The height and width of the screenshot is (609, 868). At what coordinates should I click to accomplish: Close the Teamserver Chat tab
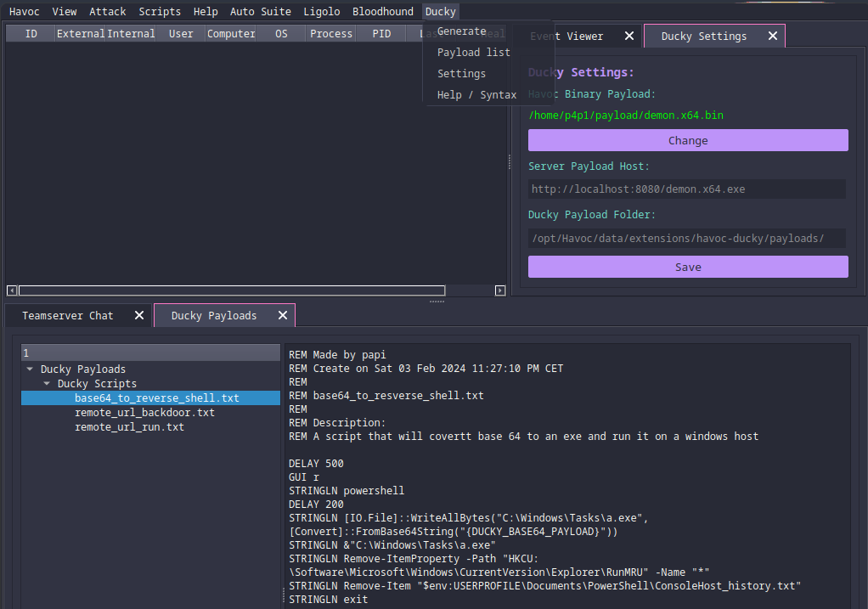(139, 315)
